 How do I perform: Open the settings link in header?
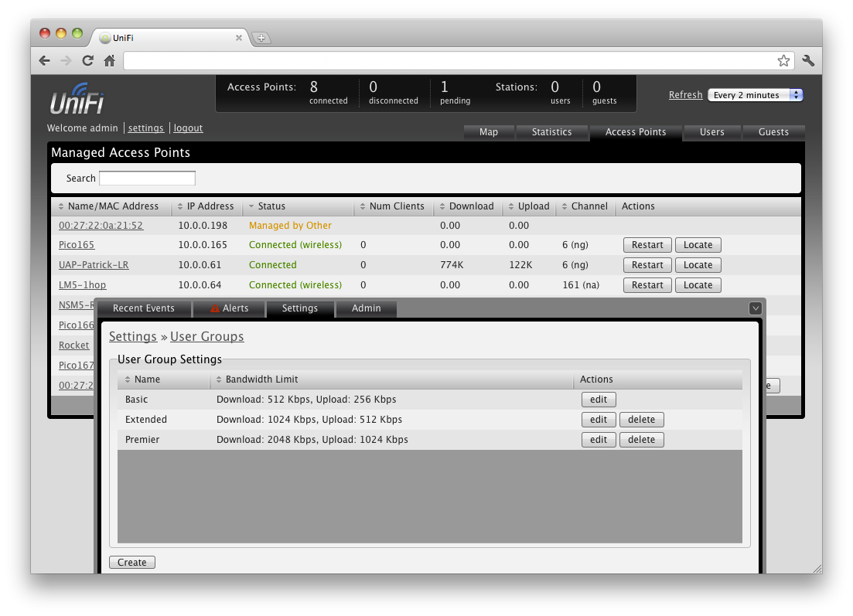pos(146,128)
